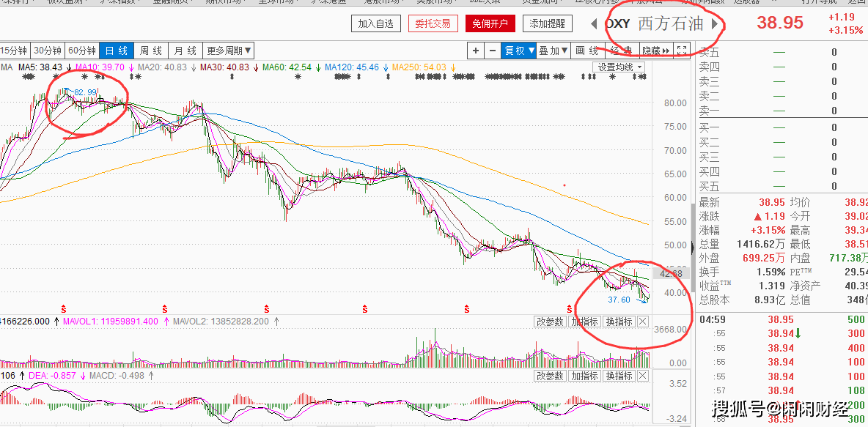Go to the previous stock with the left arrow
Image resolution: width=868 pixels, height=427 pixels.
593,23
